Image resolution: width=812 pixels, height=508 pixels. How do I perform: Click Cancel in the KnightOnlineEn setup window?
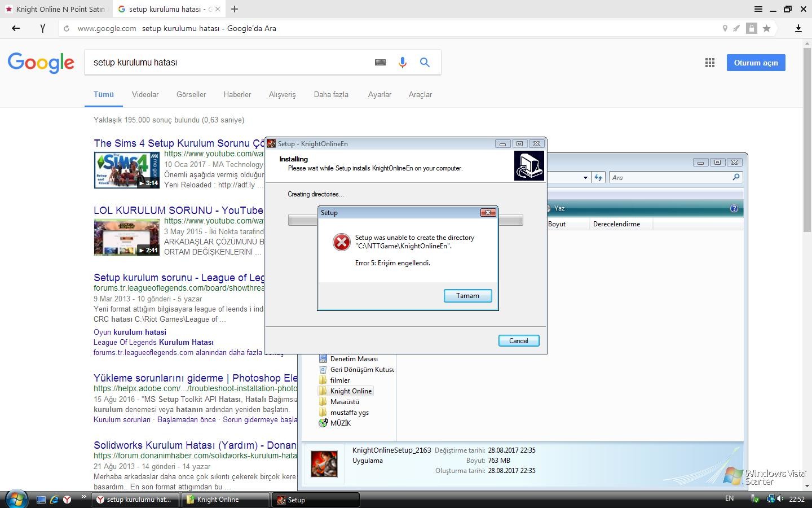click(x=519, y=341)
